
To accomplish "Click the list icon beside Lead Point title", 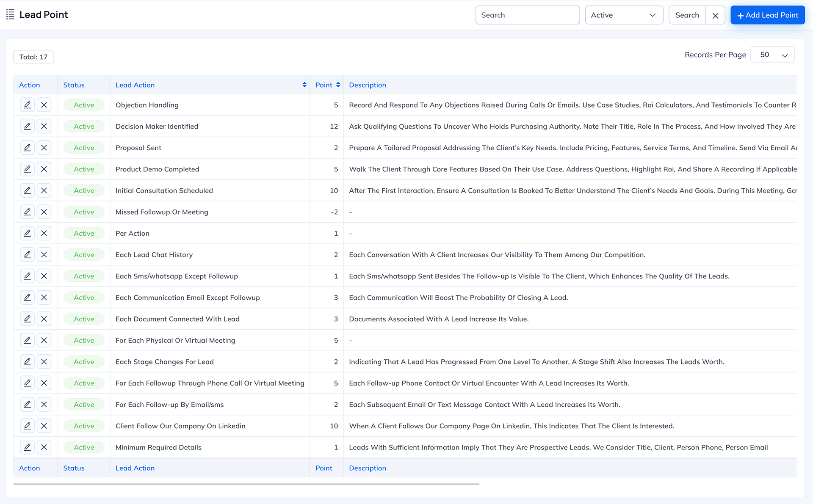I will point(10,14).
